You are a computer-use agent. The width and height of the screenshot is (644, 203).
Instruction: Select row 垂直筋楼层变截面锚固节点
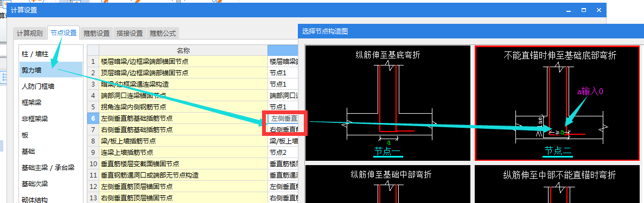point(183,163)
